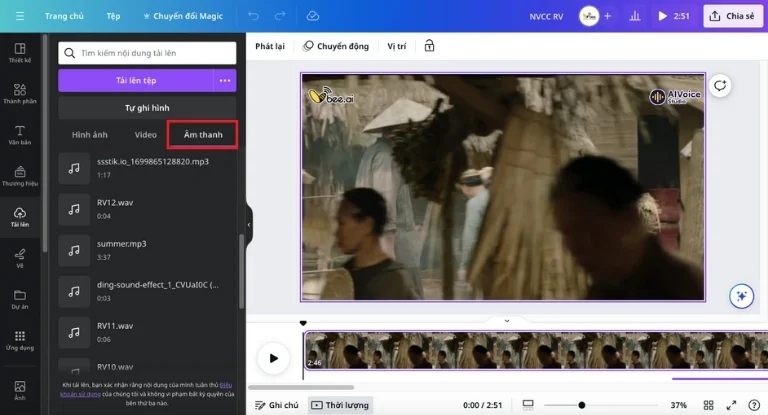This screenshot has width=768, height=415.
Task: Open Chuyển động animate option
Action: coord(336,46)
